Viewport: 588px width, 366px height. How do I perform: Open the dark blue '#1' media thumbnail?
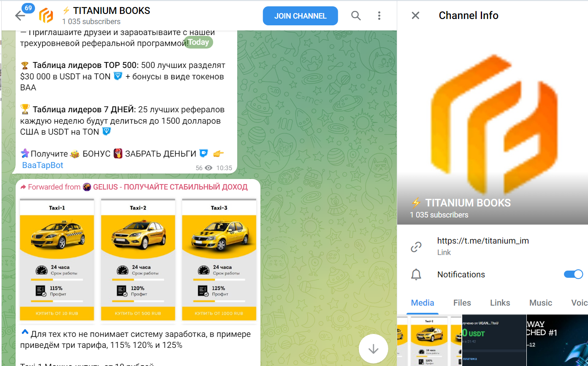(557, 340)
